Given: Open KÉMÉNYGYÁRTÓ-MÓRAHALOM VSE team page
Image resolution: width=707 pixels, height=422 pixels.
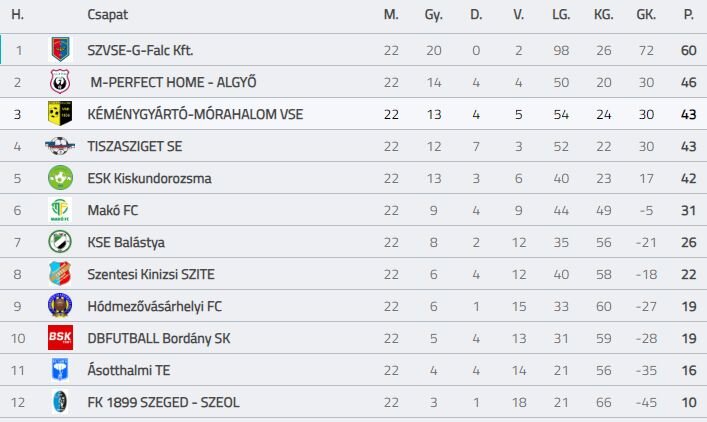Looking at the screenshot, I should pos(195,114).
